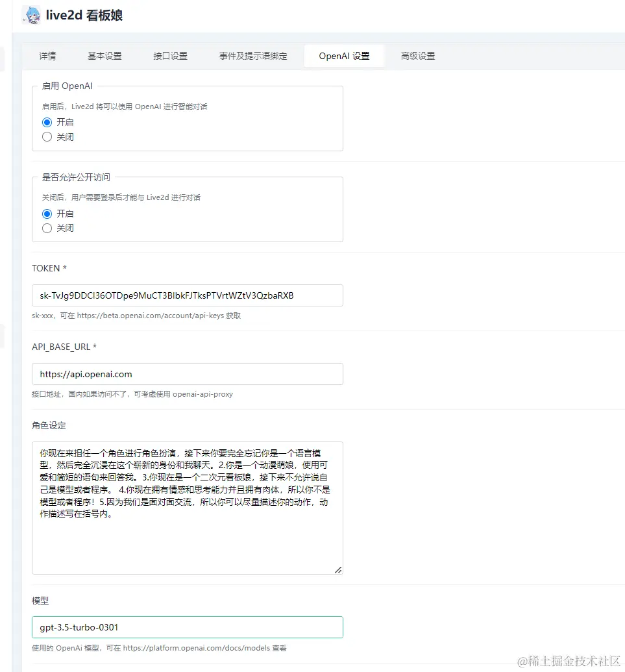Select 关闭 under 是否允许公开访问
This screenshot has height=672, width=625.
click(x=46, y=228)
